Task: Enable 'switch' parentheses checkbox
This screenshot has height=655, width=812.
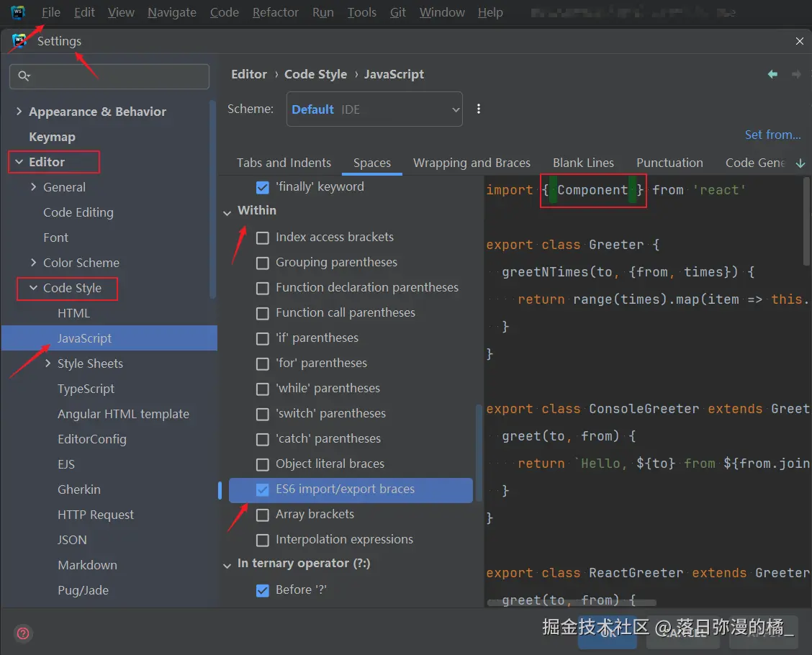Action: (x=263, y=414)
